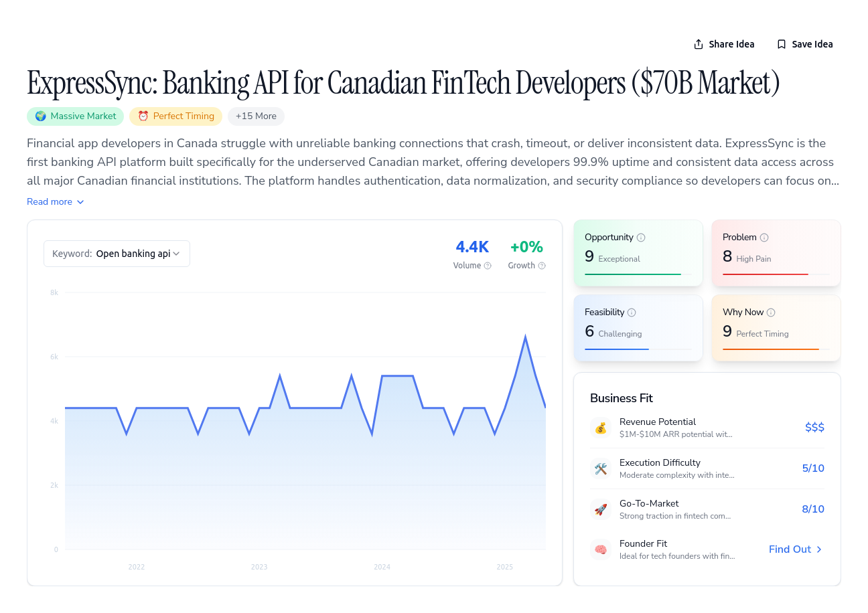Open the Problem score card
This screenshot has height=613, width=868.
coord(776,254)
